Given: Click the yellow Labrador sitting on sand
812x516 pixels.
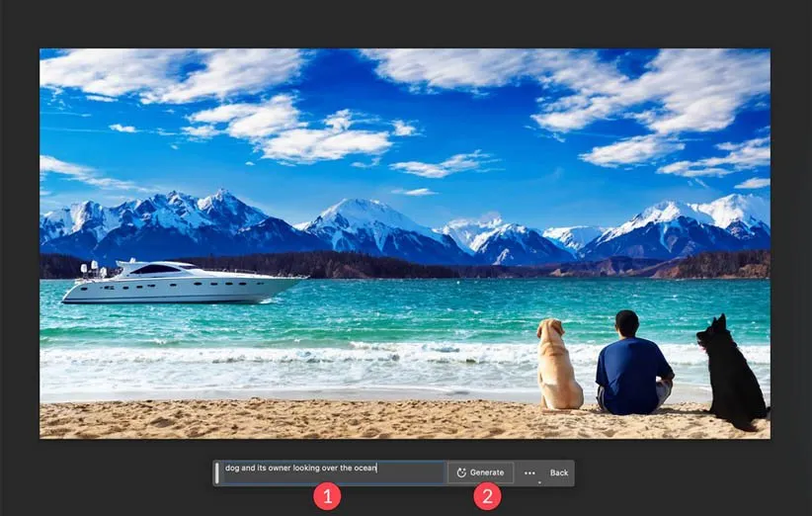Looking at the screenshot, I should pyautogui.click(x=558, y=366).
